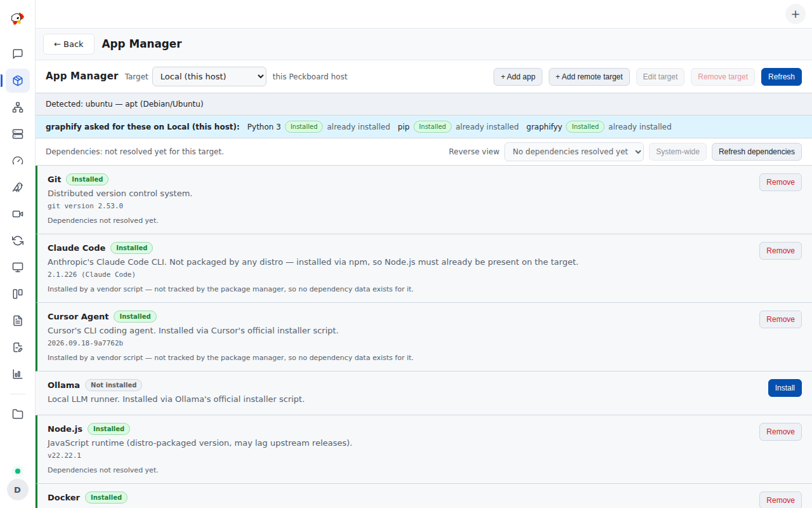This screenshot has width=812, height=508.
Task: Remove the Claude Code app
Action: (780, 251)
